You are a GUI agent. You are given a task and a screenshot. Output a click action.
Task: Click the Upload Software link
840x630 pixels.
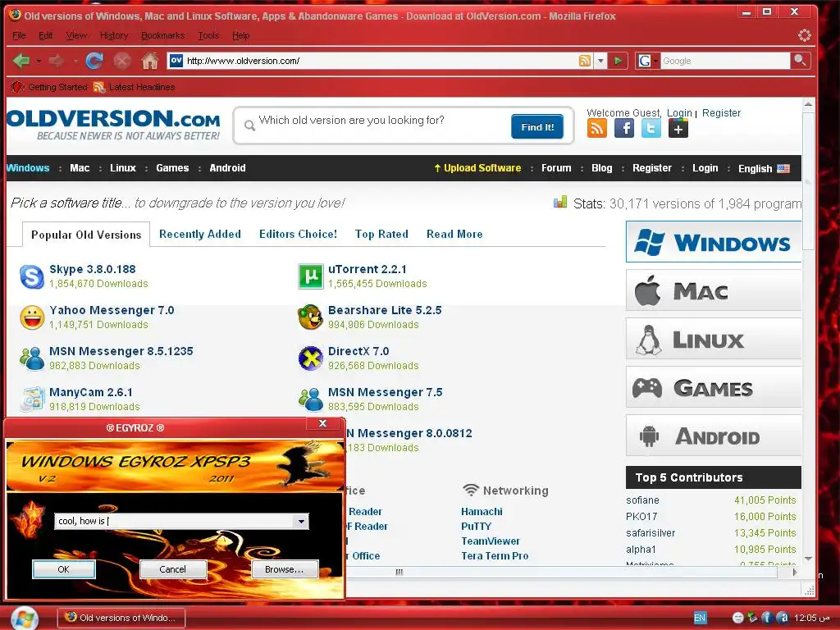coord(477,168)
